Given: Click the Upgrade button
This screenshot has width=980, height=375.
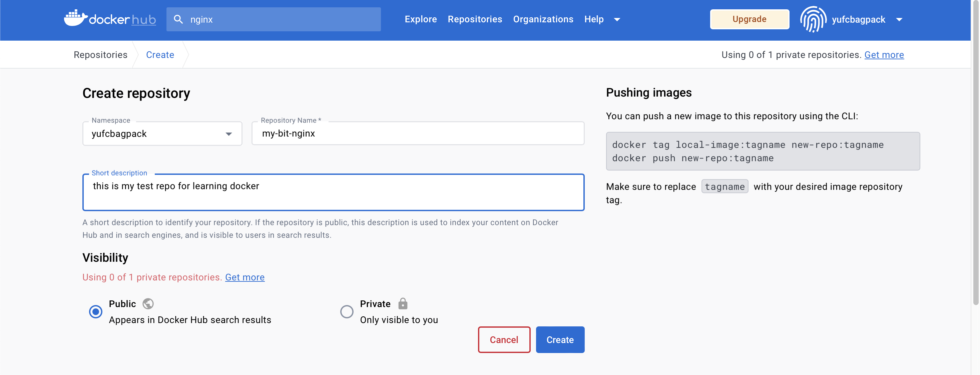Looking at the screenshot, I should click(x=749, y=19).
